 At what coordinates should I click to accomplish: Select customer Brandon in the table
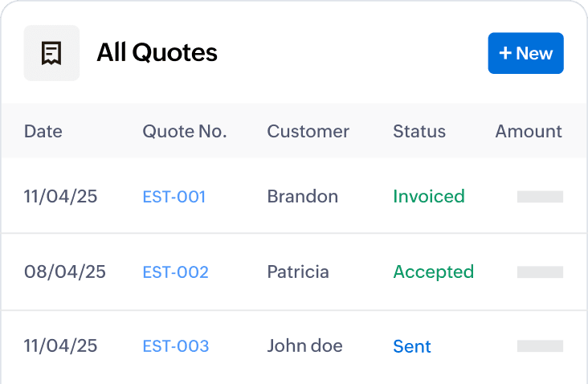(303, 197)
